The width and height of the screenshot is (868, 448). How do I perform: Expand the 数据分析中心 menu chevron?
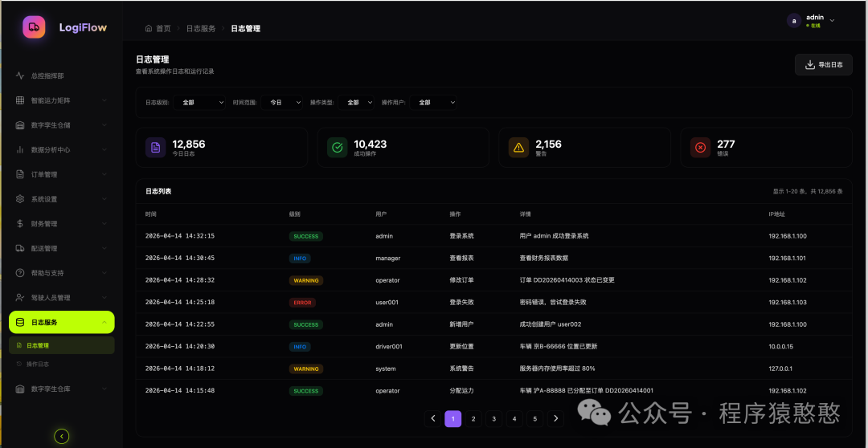click(104, 150)
